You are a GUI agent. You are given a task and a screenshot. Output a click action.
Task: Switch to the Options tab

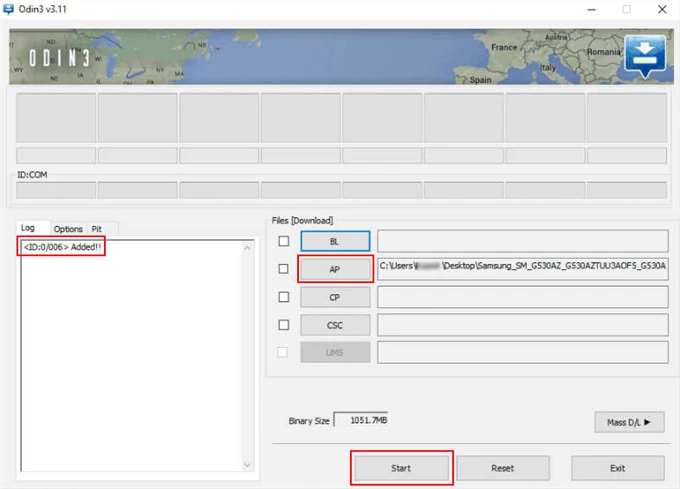point(68,229)
